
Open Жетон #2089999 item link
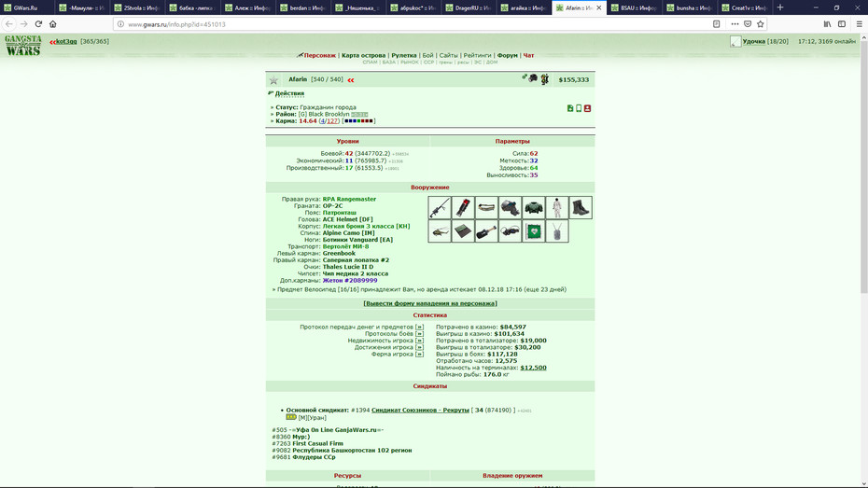(350, 281)
